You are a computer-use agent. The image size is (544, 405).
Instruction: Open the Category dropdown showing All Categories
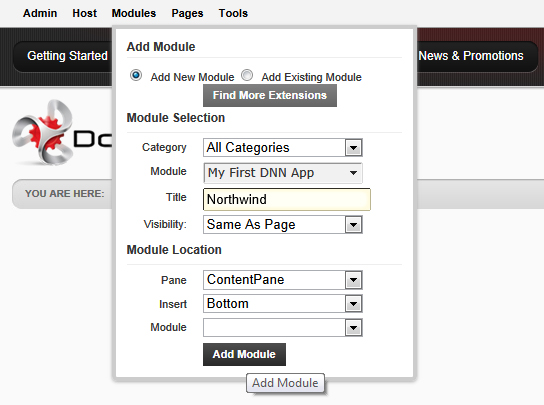pos(283,147)
